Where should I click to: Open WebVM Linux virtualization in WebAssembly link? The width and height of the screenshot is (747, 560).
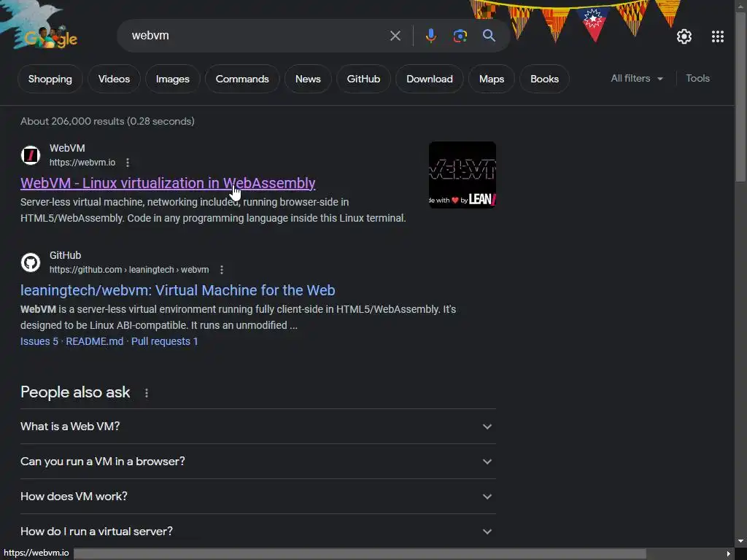[x=168, y=183]
